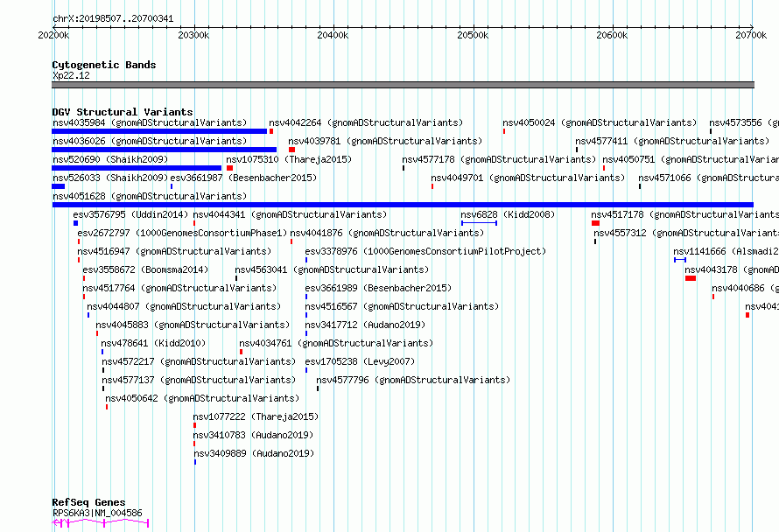Open nsv4573556 variant label
This screenshot has height=532, width=779.
(x=744, y=122)
